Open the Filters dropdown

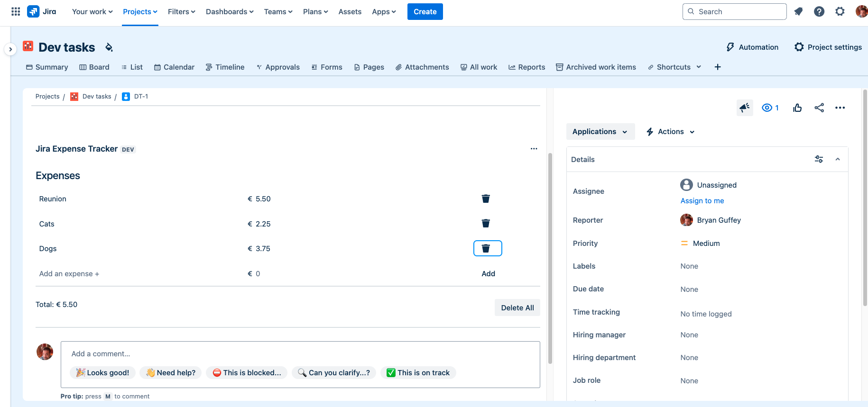(182, 11)
